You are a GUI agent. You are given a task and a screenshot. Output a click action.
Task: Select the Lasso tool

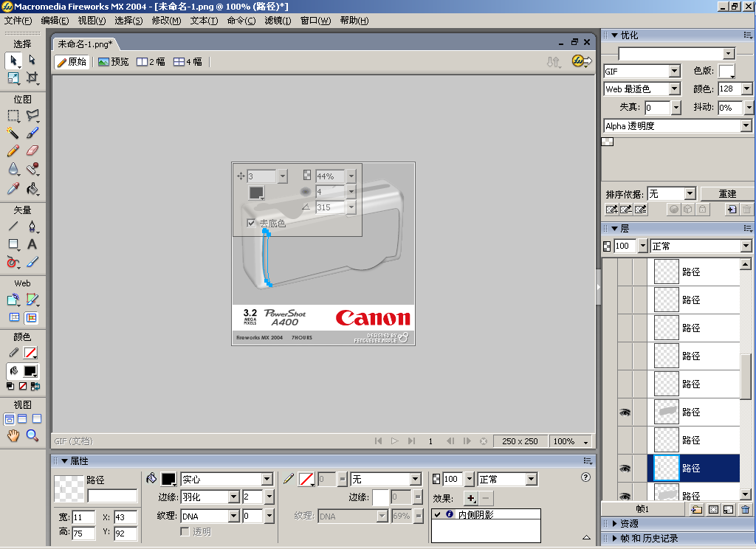click(x=32, y=116)
